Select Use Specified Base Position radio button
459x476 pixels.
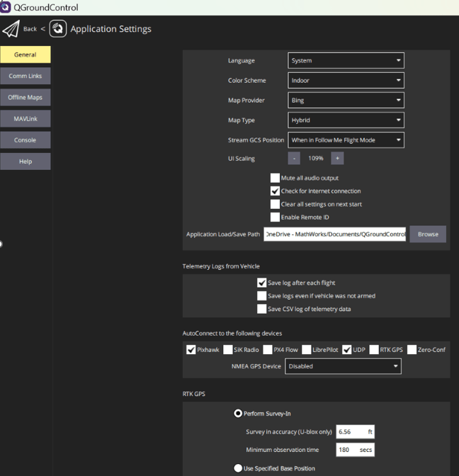238,468
